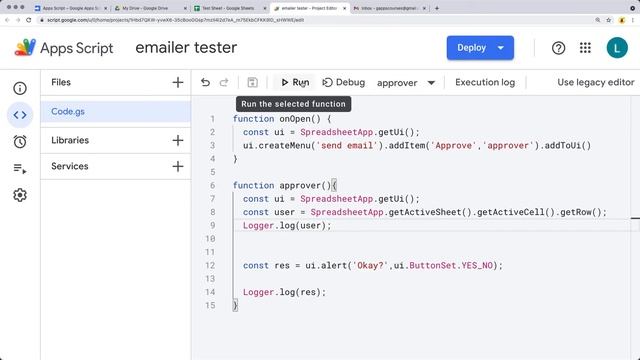Undo the last edit
The image size is (640, 360).
coord(205,82)
